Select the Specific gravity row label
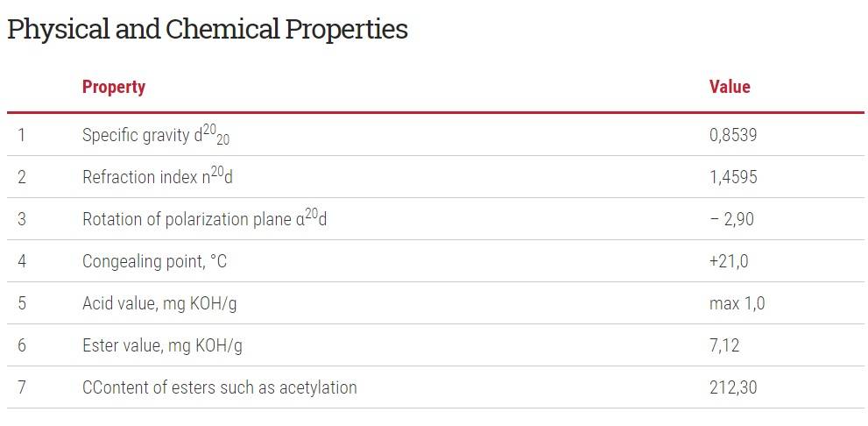 [156, 135]
